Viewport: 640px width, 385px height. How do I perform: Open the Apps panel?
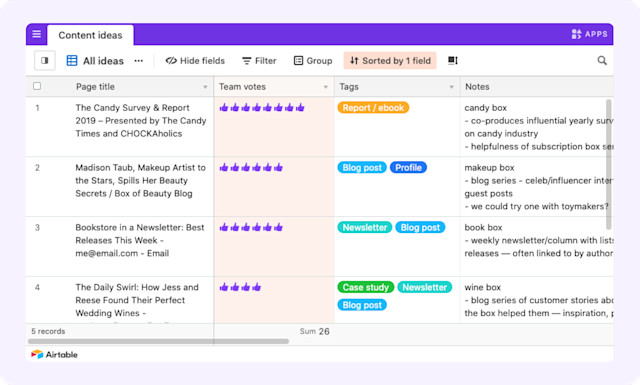click(589, 34)
